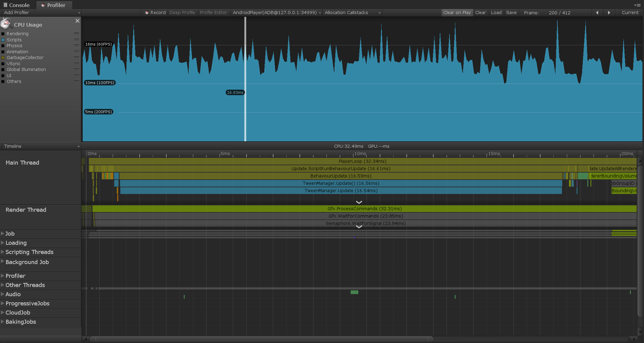Open the Profile Editor option

pos(213,13)
